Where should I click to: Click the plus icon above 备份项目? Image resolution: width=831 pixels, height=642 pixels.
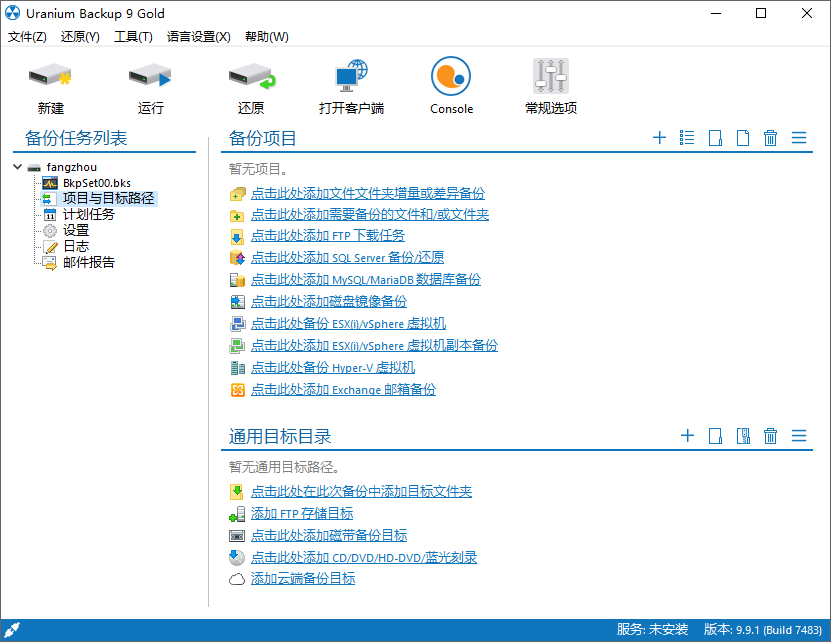[x=659, y=138]
